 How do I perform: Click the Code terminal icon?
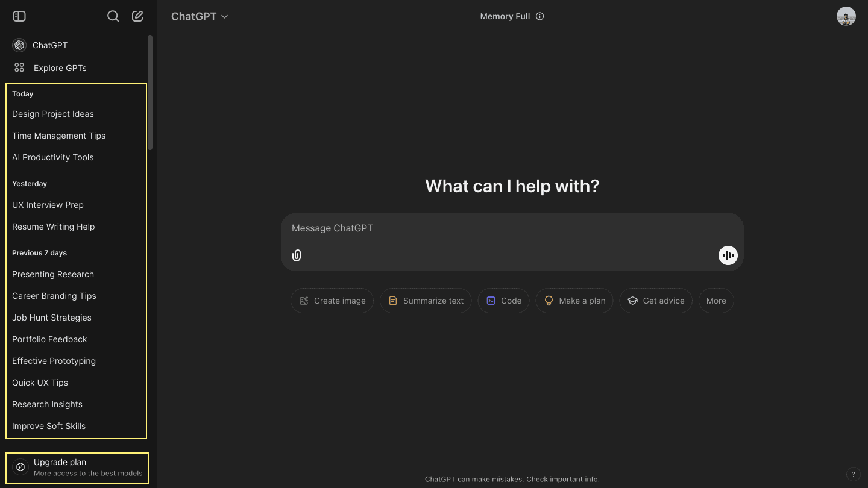tap(491, 301)
